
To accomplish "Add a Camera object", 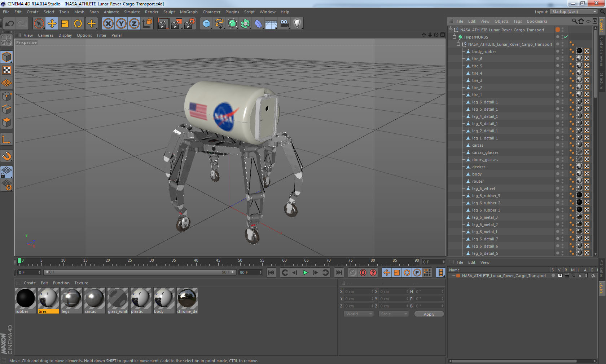I will (284, 24).
